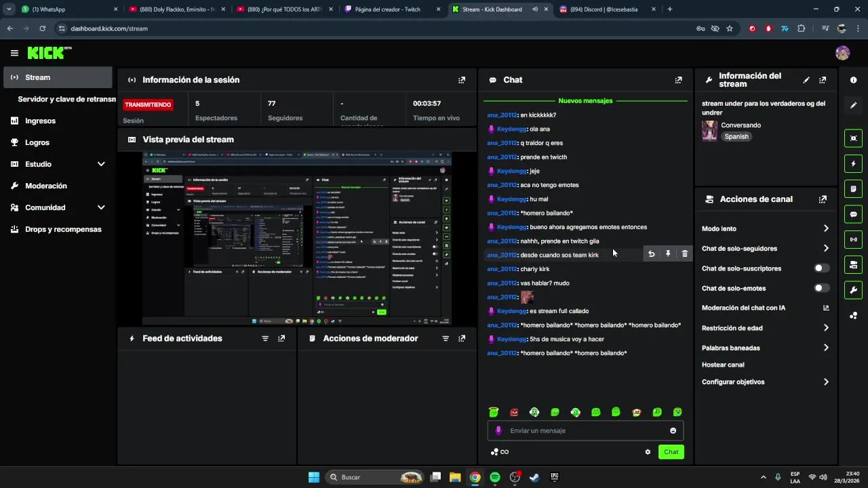The height and width of the screenshot is (488, 868).
Task: Pop out the Información de la sesión panel
Action: coord(462,80)
